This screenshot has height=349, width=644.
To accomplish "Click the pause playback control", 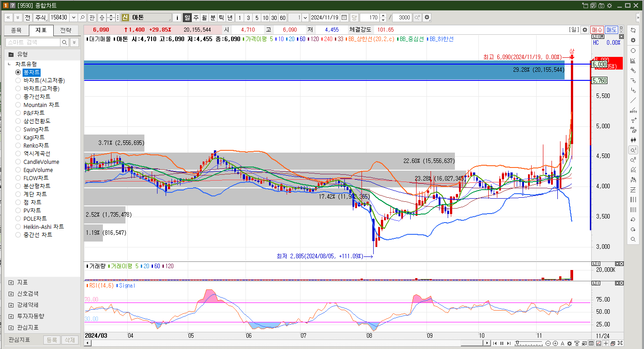I will (501, 344).
